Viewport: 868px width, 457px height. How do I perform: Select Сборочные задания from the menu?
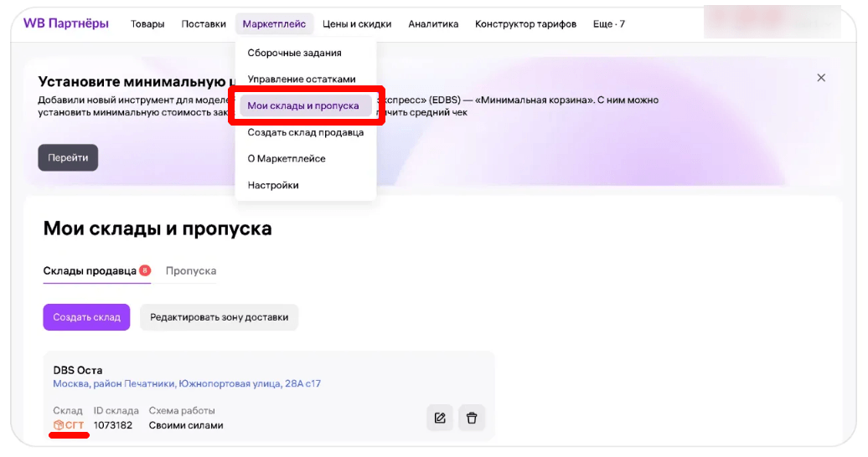pyautogui.click(x=294, y=53)
